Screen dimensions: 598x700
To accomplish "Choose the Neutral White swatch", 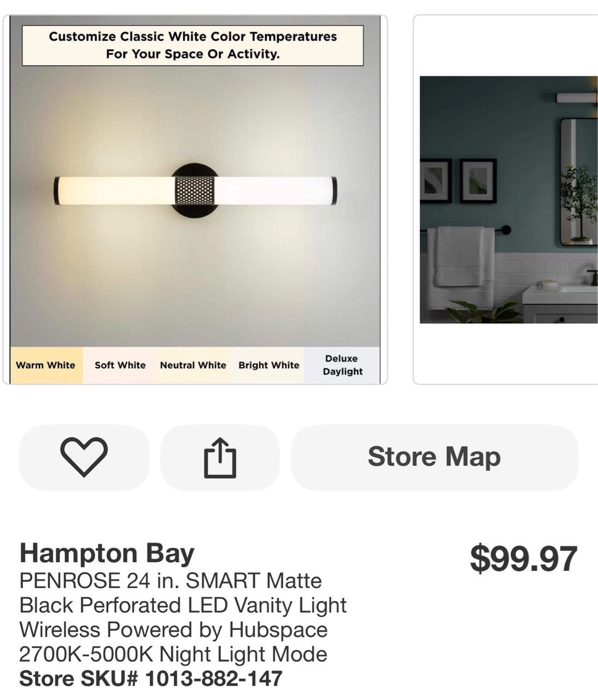I will point(193,365).
